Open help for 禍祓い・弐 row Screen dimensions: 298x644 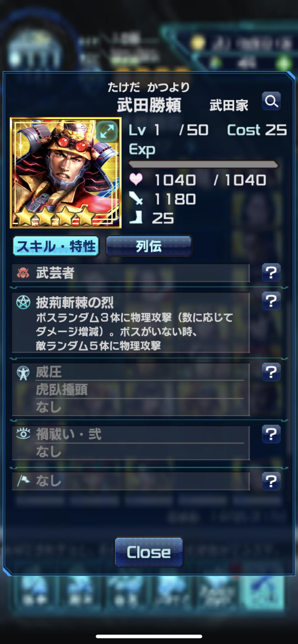[271, 434]
